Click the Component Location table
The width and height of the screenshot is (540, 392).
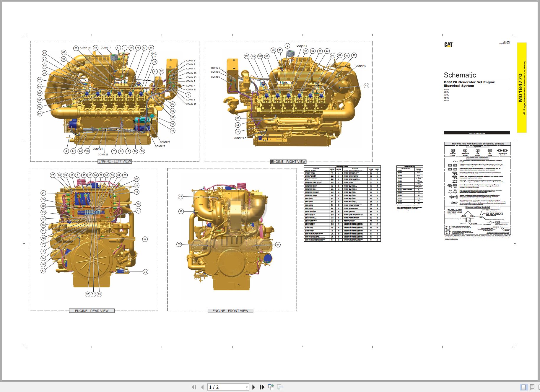tap(342, 204)
